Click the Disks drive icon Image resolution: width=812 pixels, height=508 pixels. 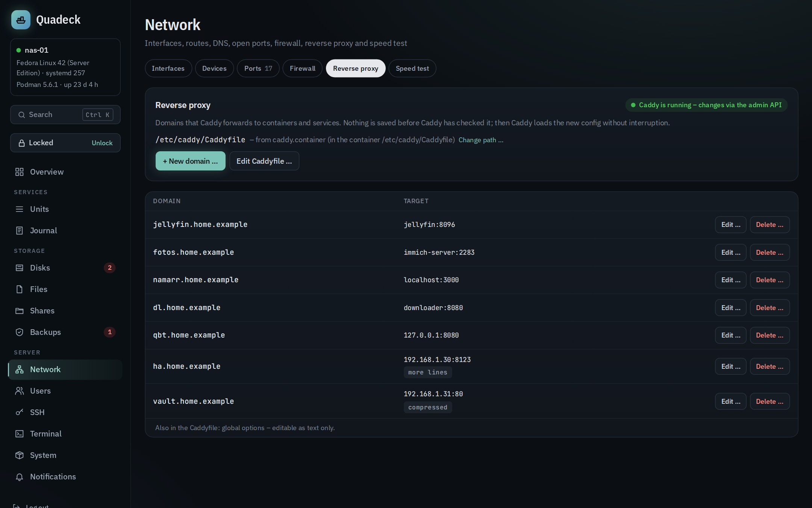(20, 268)
